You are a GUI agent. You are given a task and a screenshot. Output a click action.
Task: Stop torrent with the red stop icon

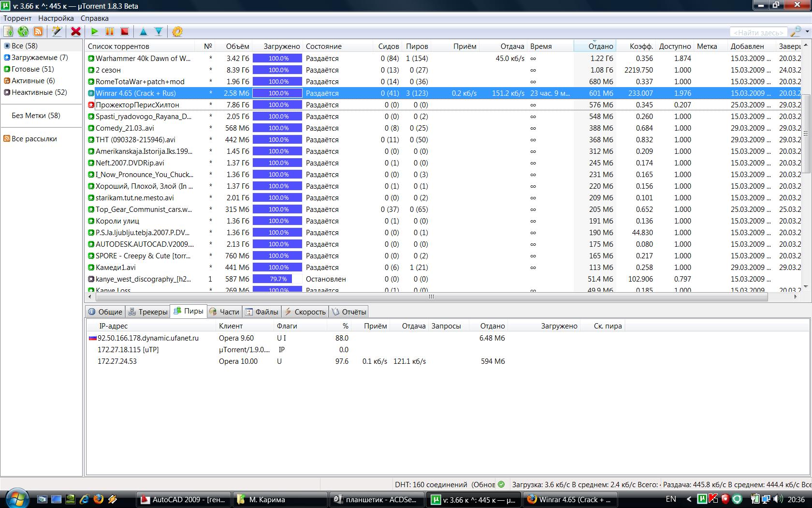[125, 31]
